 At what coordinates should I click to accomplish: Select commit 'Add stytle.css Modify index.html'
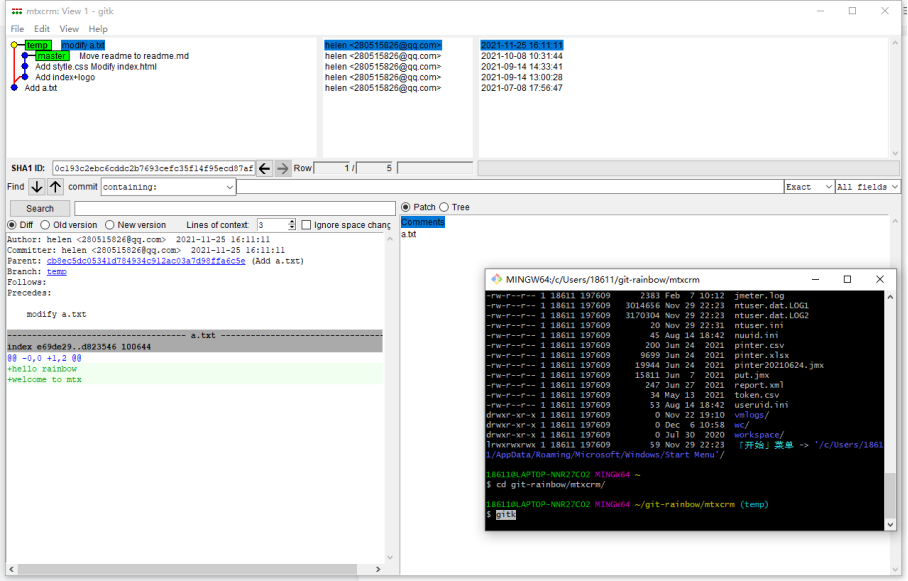point(96,67)
